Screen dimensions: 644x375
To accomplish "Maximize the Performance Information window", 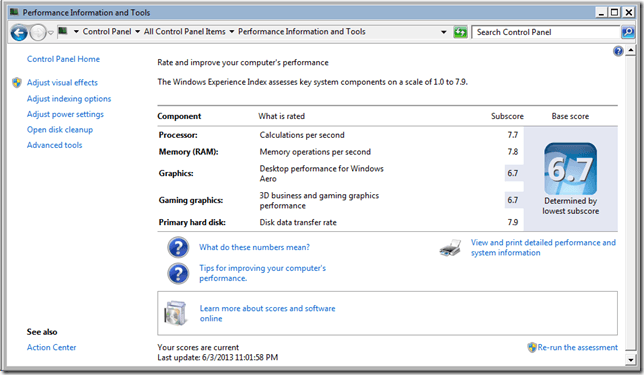I will pos(614,12).
